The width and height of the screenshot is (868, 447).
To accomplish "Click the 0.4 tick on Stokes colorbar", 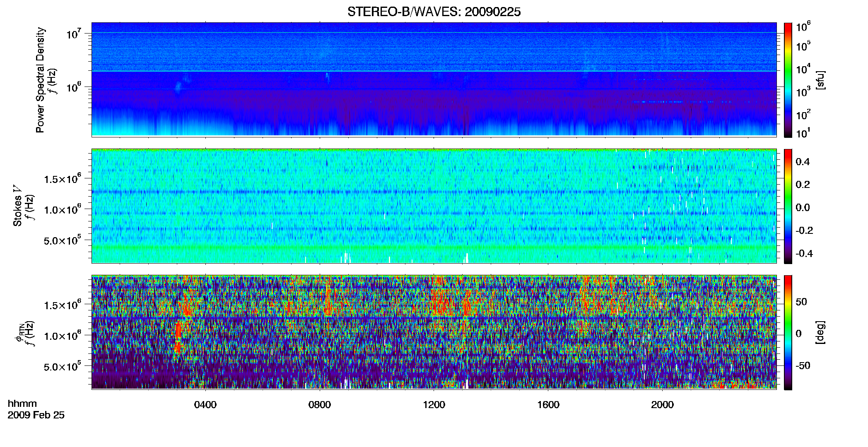I will (x=803, y=162).
